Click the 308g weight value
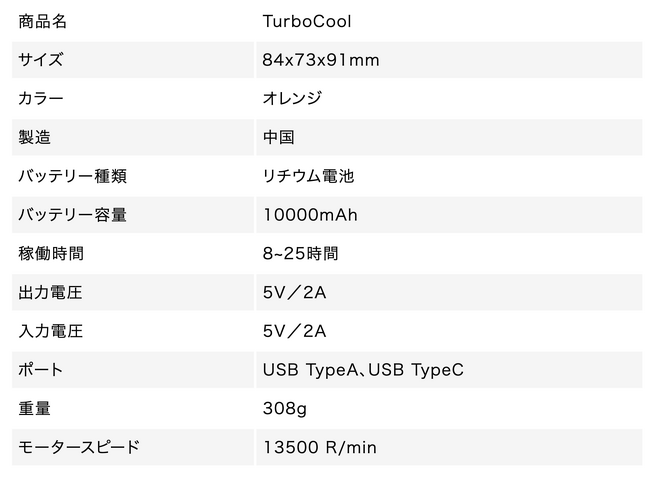Image resolution: width=650 pixels, height=477 pixels. point(284,408)
